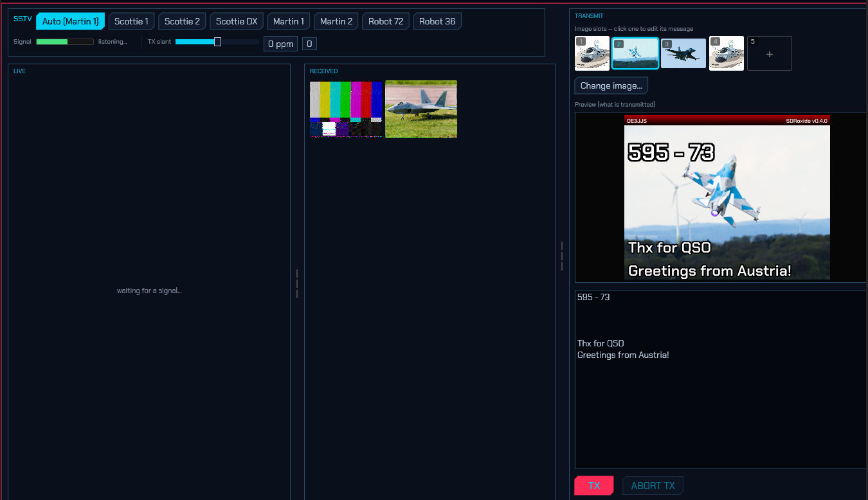
Task: Select transmit image slot 3
Action: 683,53
